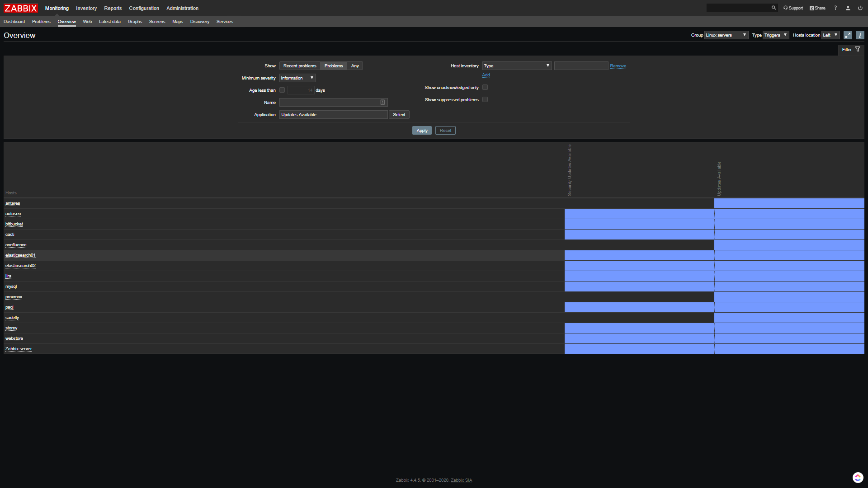Check Show suppressed problems
This screenshot has height=488, width=868.
click(x=485, y=100)
